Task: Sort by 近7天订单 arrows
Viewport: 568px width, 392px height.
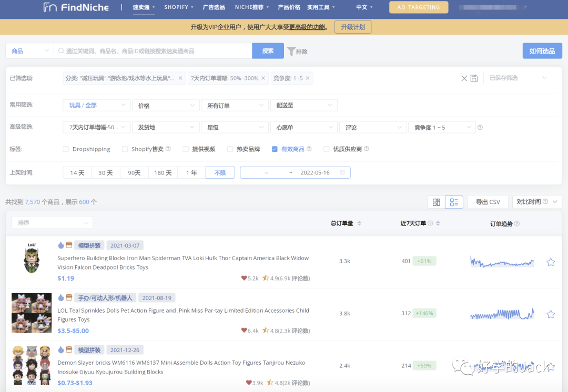Action: (438, 223)
